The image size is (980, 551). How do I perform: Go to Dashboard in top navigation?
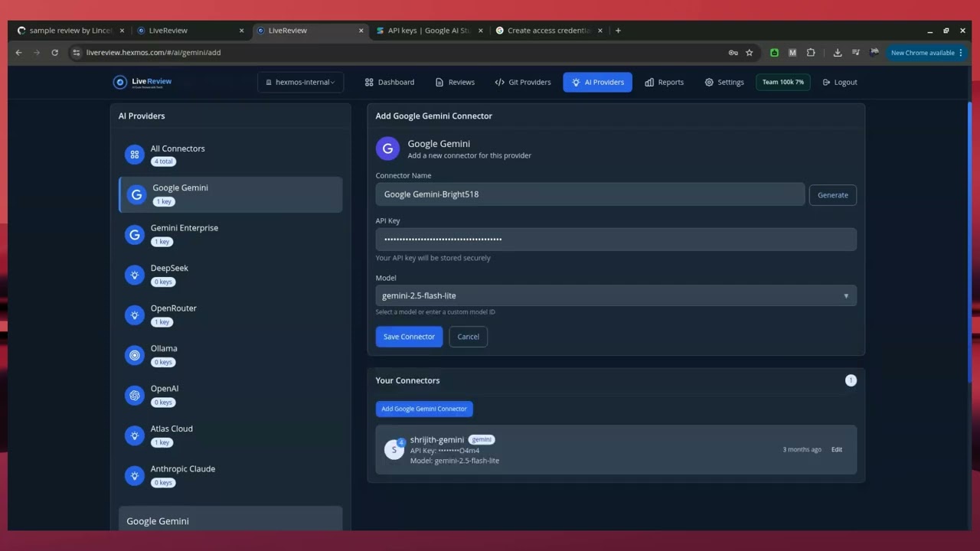(390, 82)
